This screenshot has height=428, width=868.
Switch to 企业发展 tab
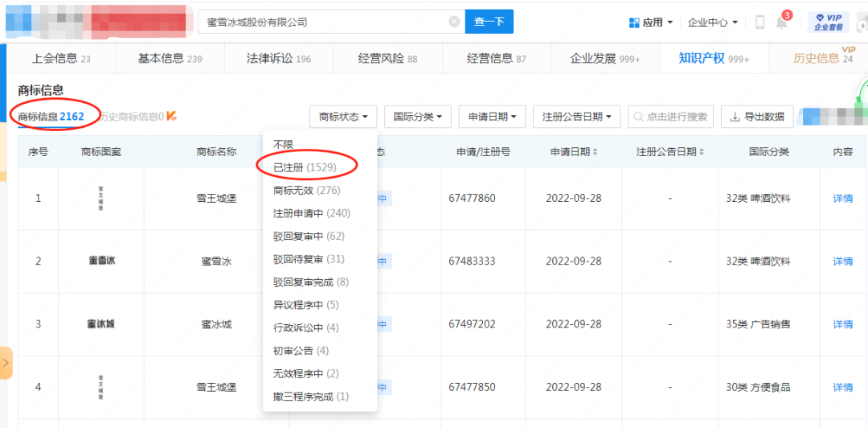(x=605, y=59)
